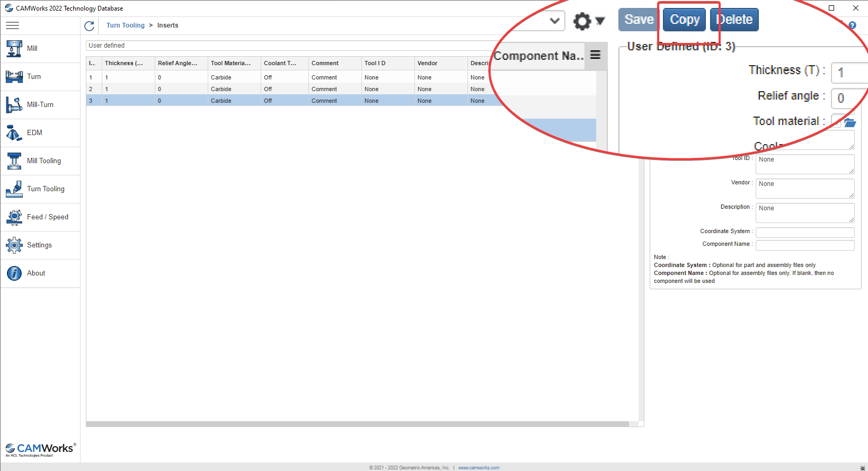Sort by the Vendor column header
Image resolution: width=868 pixels, height=471 pixels.
(441, 63)
